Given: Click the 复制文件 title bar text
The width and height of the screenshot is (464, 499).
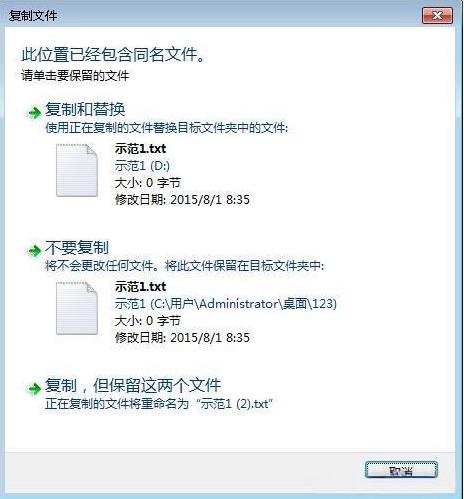Looking at the screenshot, I should coord(33,15).
